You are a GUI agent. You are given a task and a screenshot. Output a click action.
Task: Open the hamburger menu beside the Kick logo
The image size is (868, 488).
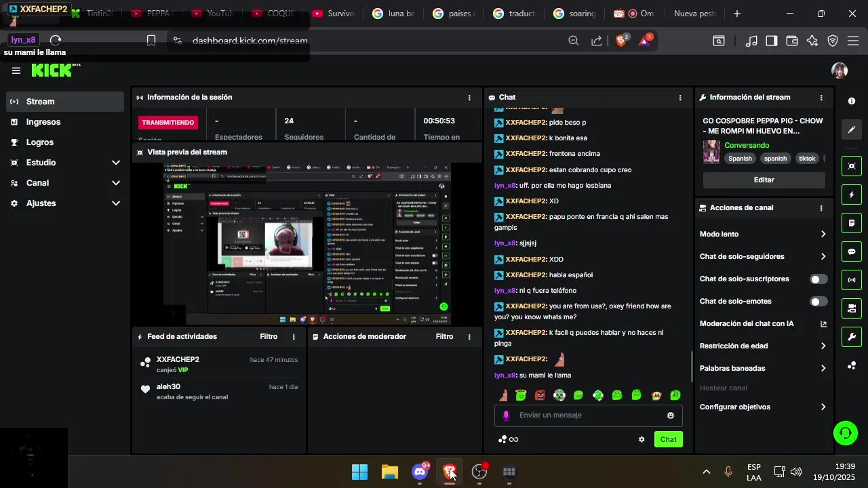(16, 70)
